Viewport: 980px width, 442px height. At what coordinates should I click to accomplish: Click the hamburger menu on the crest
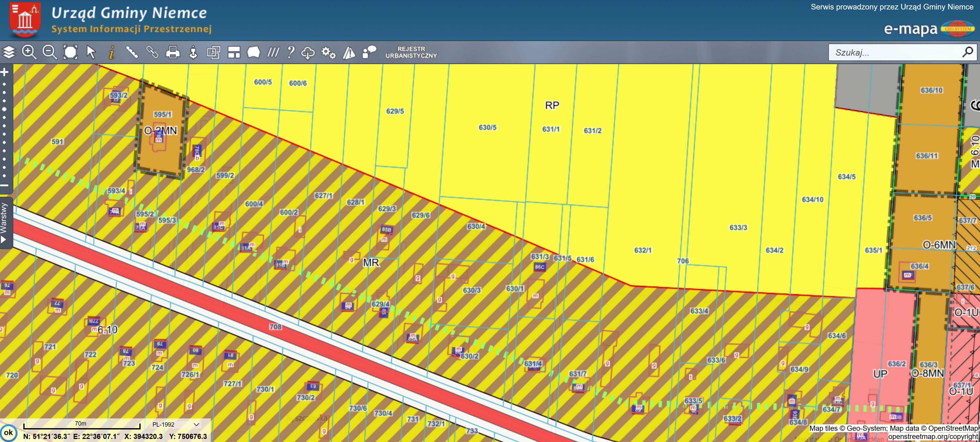point(15,9)
